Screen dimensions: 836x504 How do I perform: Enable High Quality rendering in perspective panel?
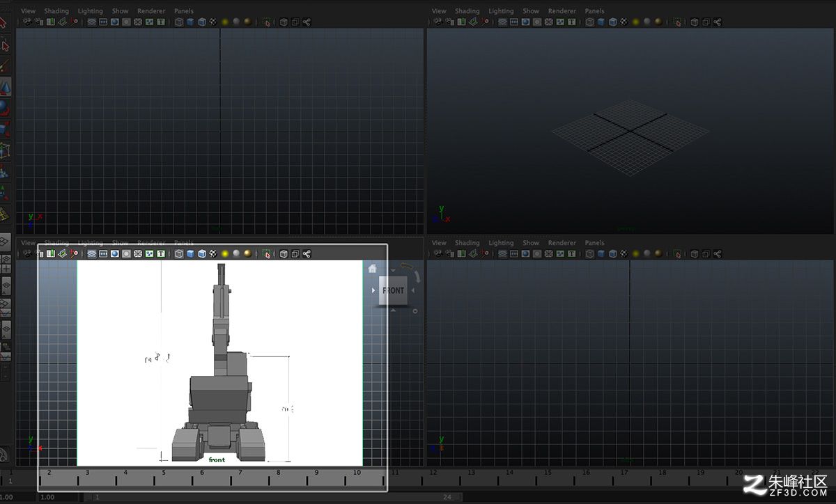coord(658,22)
